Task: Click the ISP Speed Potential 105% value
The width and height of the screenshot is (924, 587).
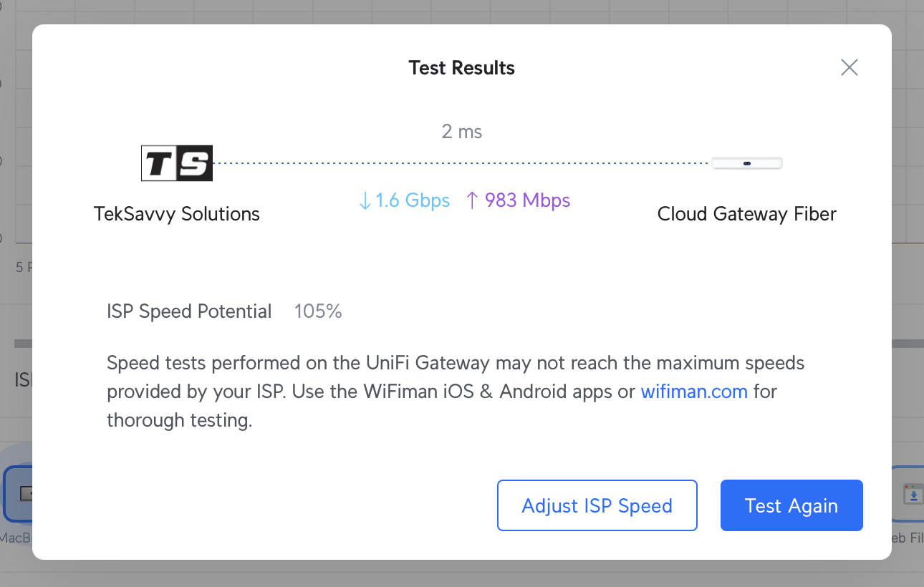Action: tap(318, 311)
